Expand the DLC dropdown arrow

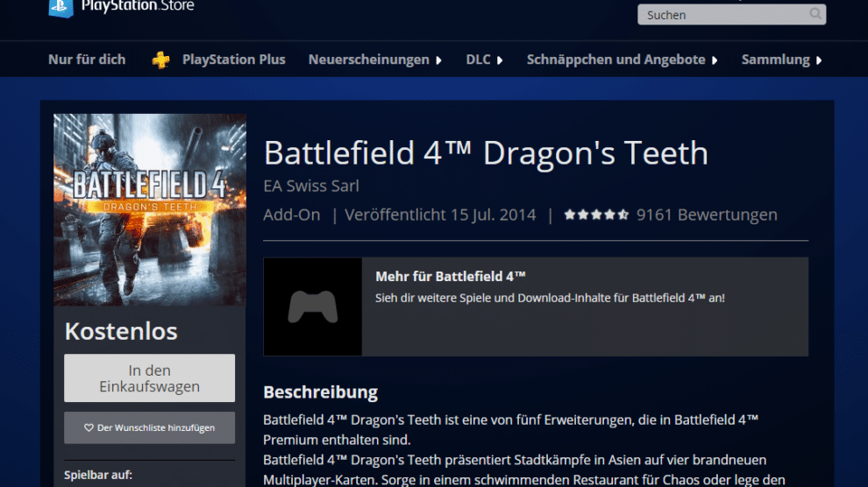tap(500, 60)
